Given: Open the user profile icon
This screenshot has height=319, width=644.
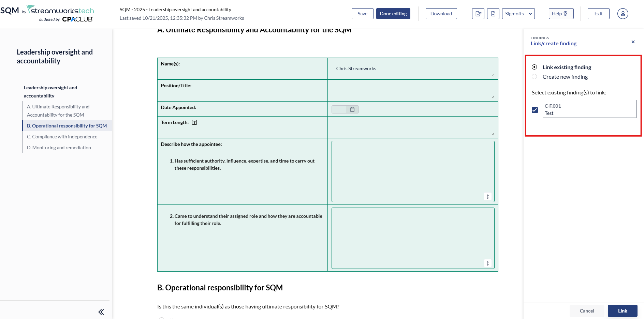Looking at the screenshot, I should tap(623, 14).
